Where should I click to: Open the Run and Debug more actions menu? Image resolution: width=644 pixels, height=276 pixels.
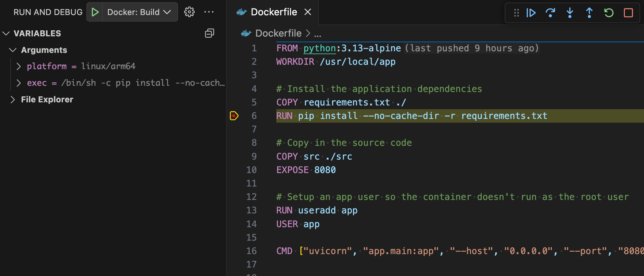coord(209,12)
